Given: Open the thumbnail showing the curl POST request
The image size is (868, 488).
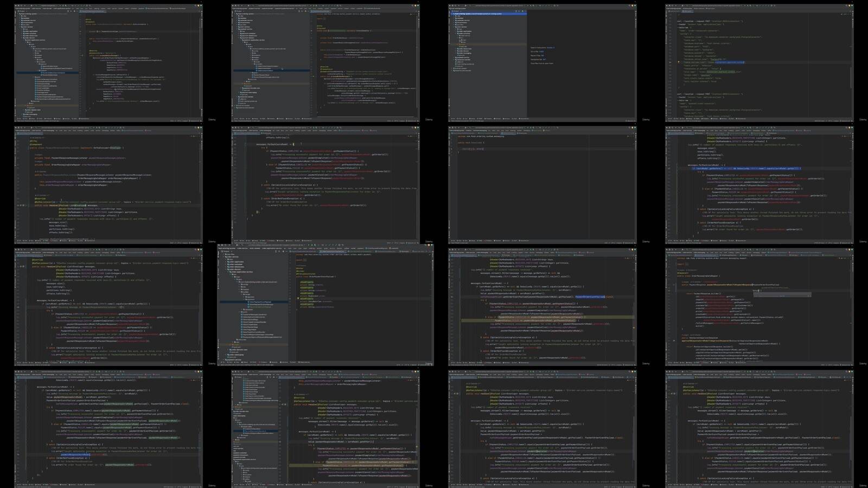Looking at the screenshot, I should tap(759, 62).
